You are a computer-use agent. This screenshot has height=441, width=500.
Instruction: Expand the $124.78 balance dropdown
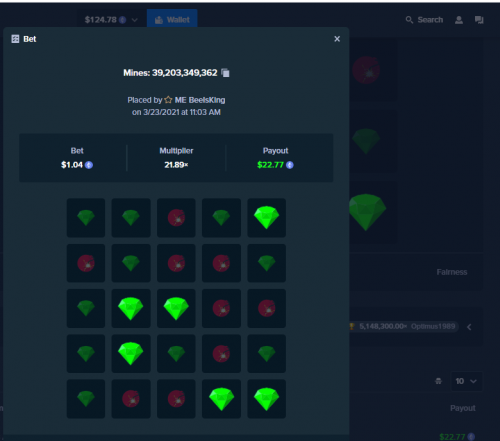click(x=134, y=20)
